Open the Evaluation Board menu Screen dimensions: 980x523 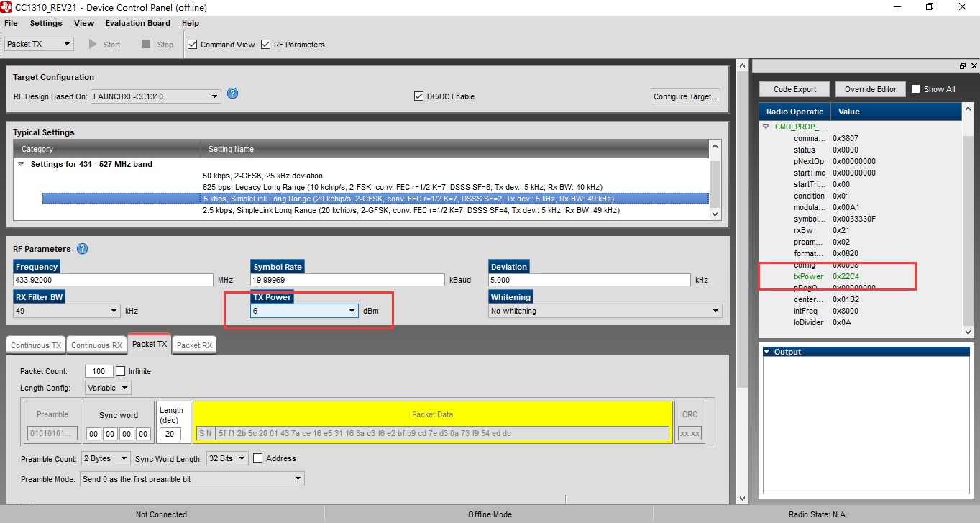click(x=137, y=23)
